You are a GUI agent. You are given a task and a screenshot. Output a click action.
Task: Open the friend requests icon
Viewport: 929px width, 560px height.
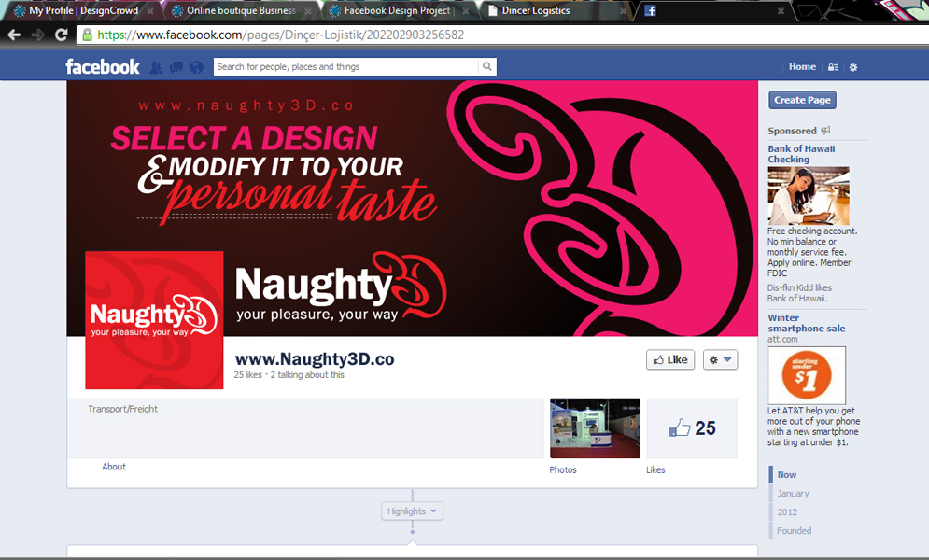(x=156, y=67)
